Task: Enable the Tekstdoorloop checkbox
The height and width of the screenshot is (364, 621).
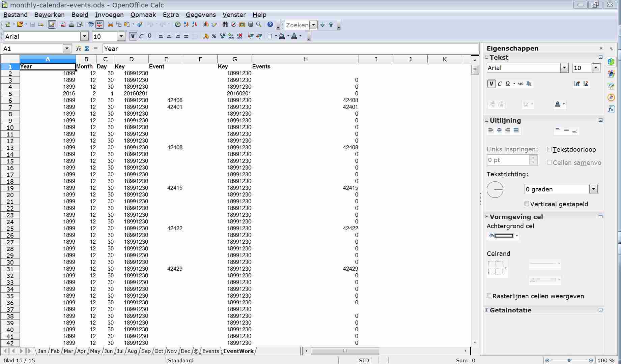Action: click(549, 149)
